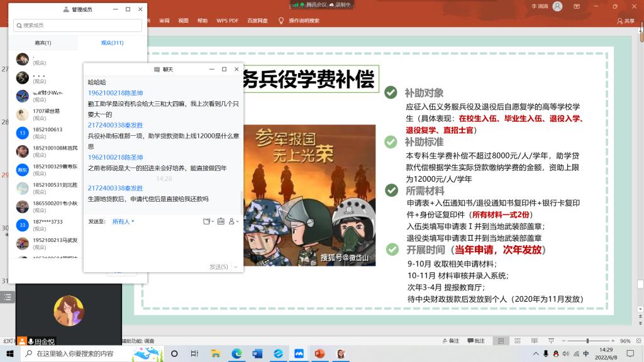Switch to the 嘉宾(1) tab
The width and height of the screenshot is (644, 362).
[x=43, y=43]
